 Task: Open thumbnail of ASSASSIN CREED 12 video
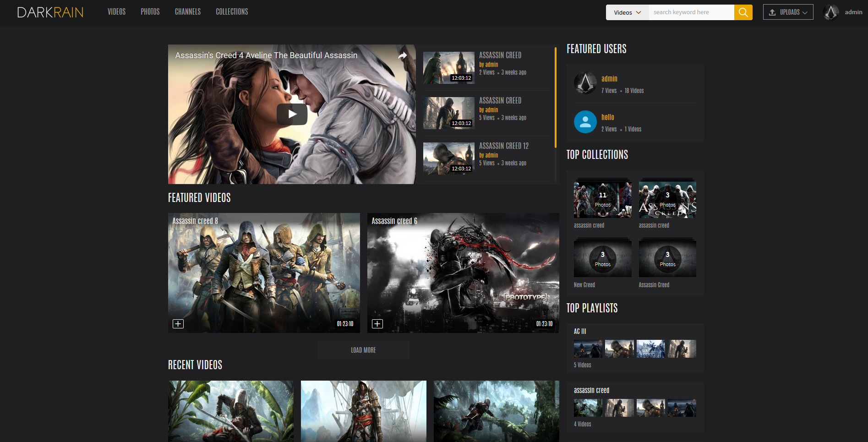click(449, 158)
